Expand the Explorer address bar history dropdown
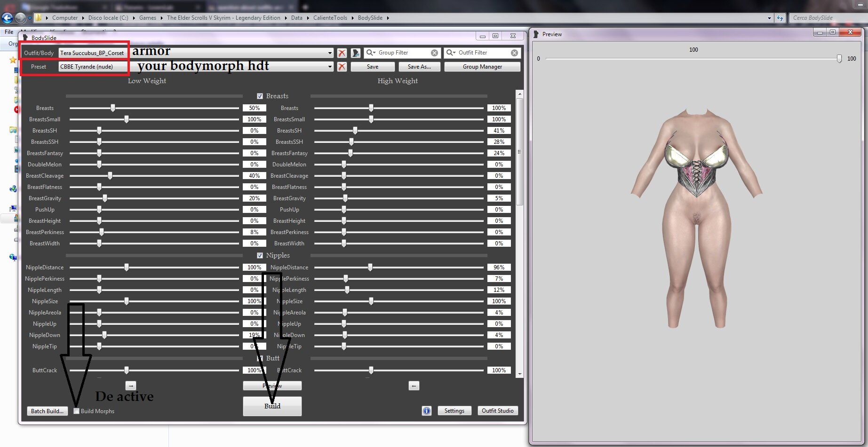Image resolution: width=868 pixels, height=447 pixels. [x=769, y=18]
